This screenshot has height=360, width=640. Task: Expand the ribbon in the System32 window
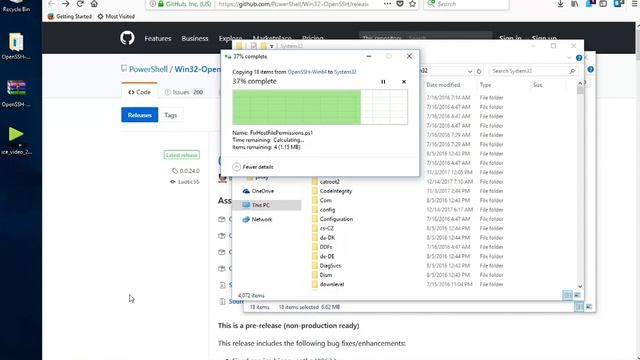pyautogui.click(x=569, y=58)
